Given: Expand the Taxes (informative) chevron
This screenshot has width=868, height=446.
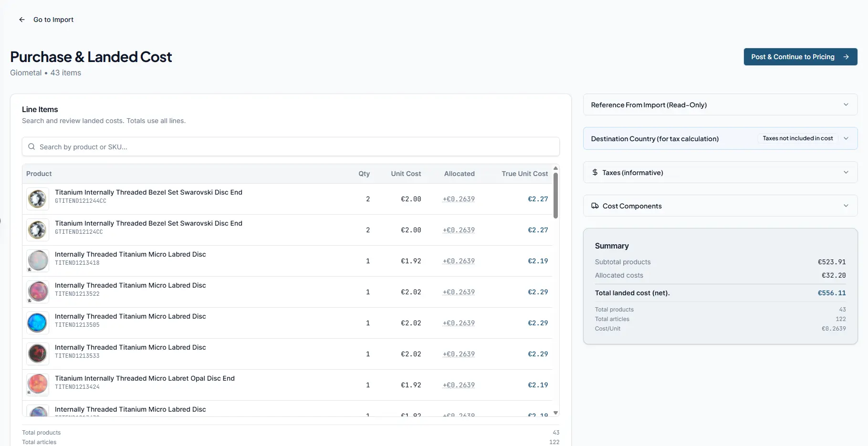Looking at the screenshot, I should (846, 172).
